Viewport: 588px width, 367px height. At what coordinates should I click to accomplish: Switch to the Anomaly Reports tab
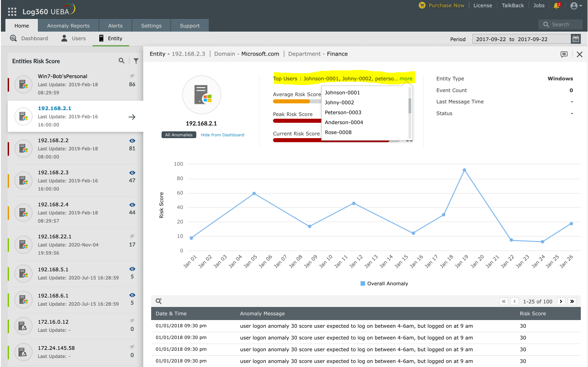[68, 26]
